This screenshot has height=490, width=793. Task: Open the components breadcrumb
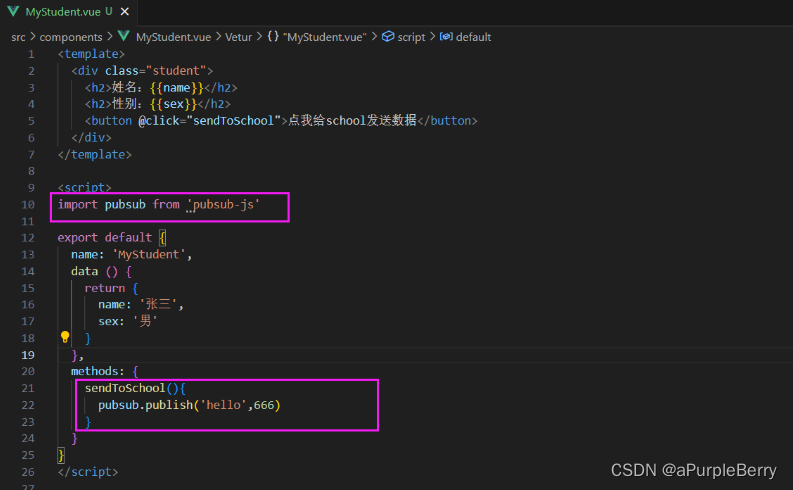click(x=71, y=37)
